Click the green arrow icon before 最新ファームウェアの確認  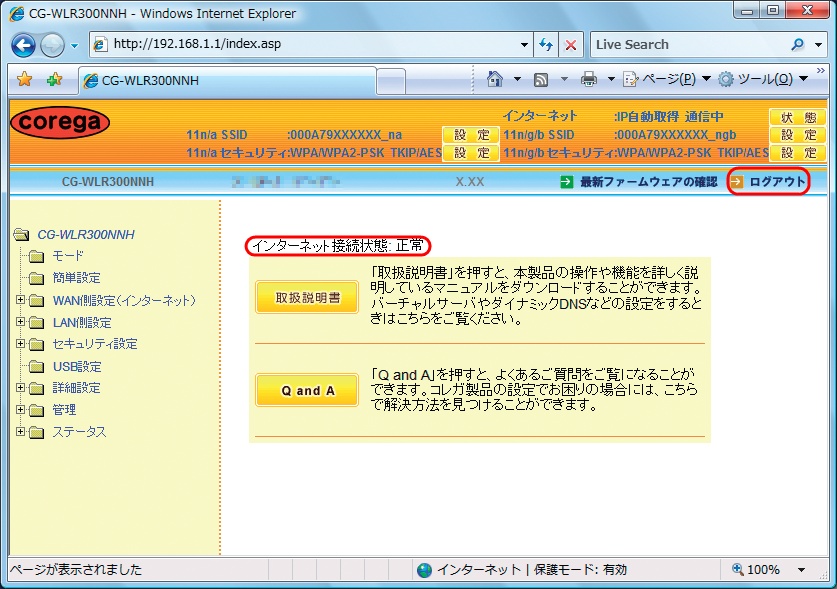[566, 182]
